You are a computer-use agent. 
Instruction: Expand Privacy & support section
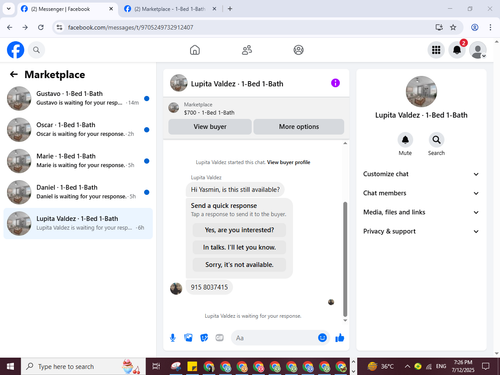tap(421, 231)
